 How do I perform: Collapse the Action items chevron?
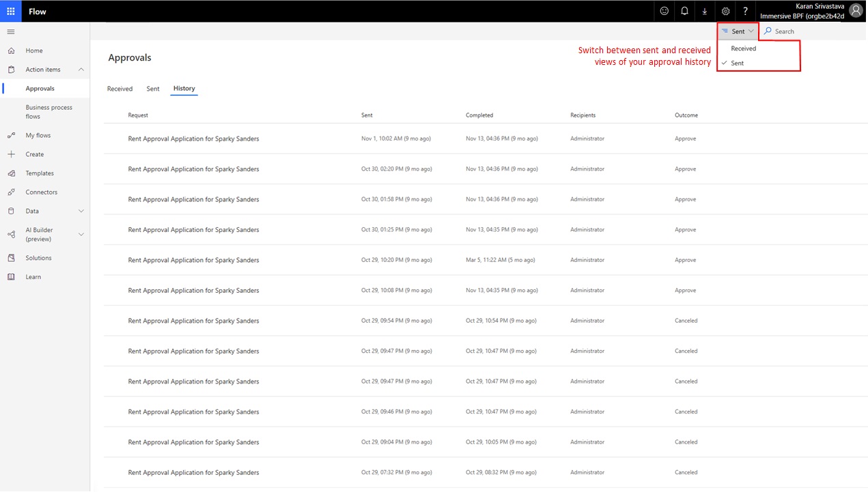pos(81,70)
